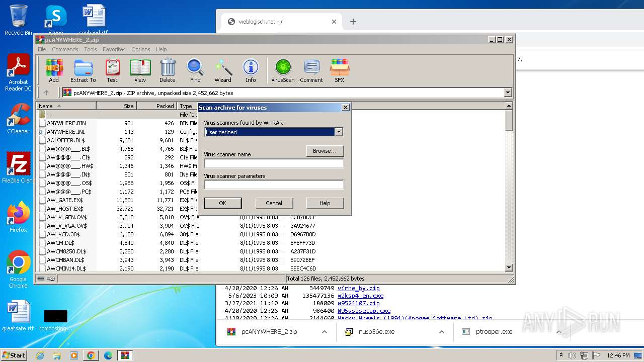644x362 pixels.
Task: Open the Tools menu
Action: pyautogui.click(x=91, y=49)
